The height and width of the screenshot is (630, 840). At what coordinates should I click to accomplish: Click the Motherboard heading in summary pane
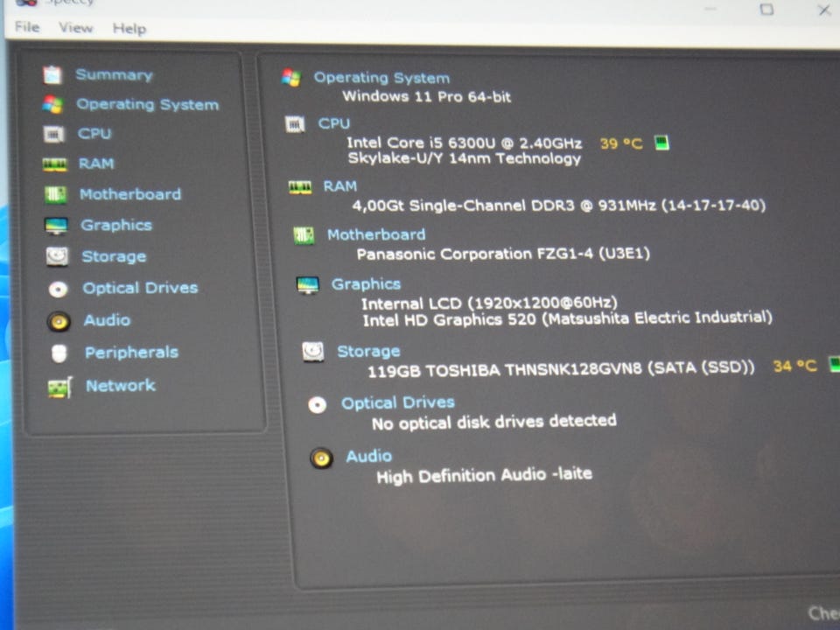pos(376,234)
